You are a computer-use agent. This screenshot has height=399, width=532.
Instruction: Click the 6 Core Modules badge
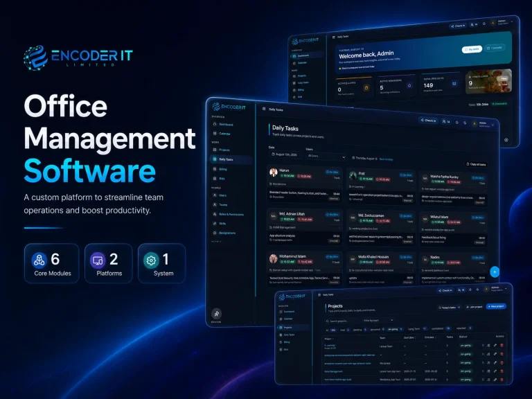(51, 263)
